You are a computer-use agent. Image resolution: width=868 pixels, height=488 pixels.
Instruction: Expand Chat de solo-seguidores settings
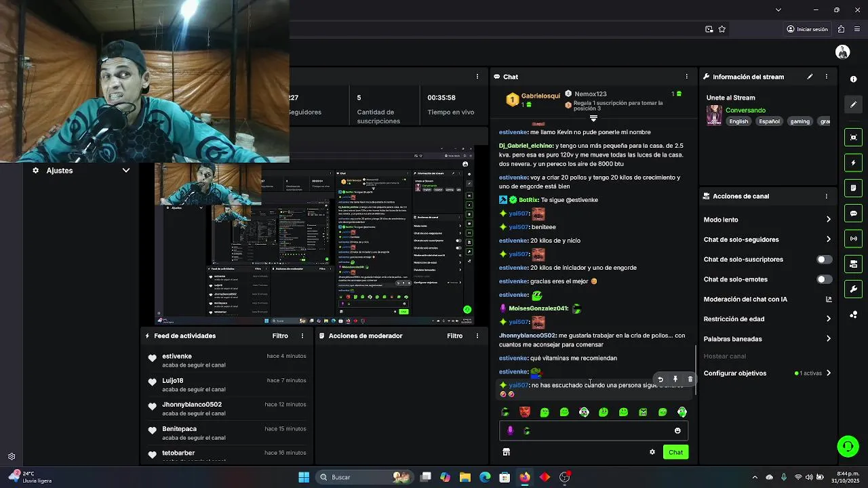click(x=828, y=239)
